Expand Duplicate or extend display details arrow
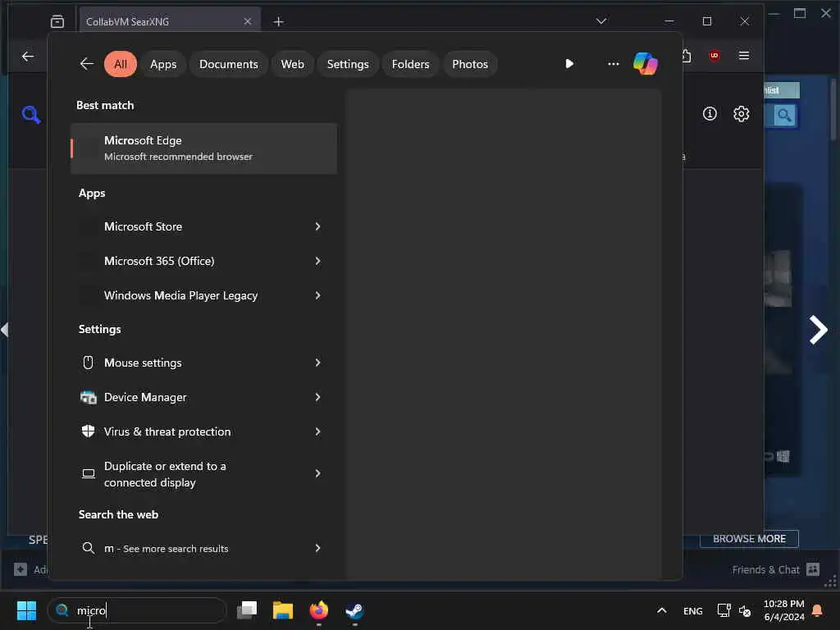Screen dimensions: 840x630 317,473
